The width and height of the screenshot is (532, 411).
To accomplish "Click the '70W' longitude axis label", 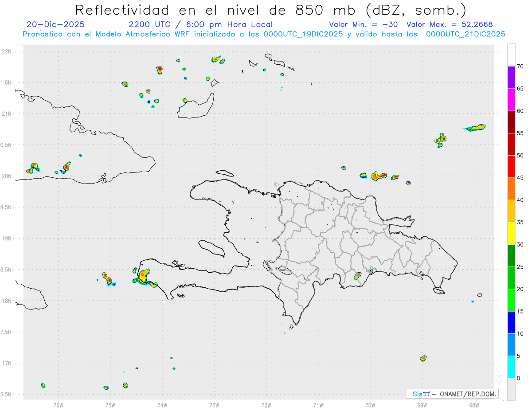I will [370, 404].
